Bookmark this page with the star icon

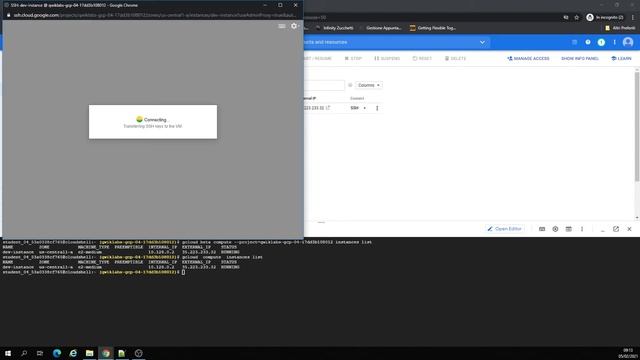click(x=576, y=18)
